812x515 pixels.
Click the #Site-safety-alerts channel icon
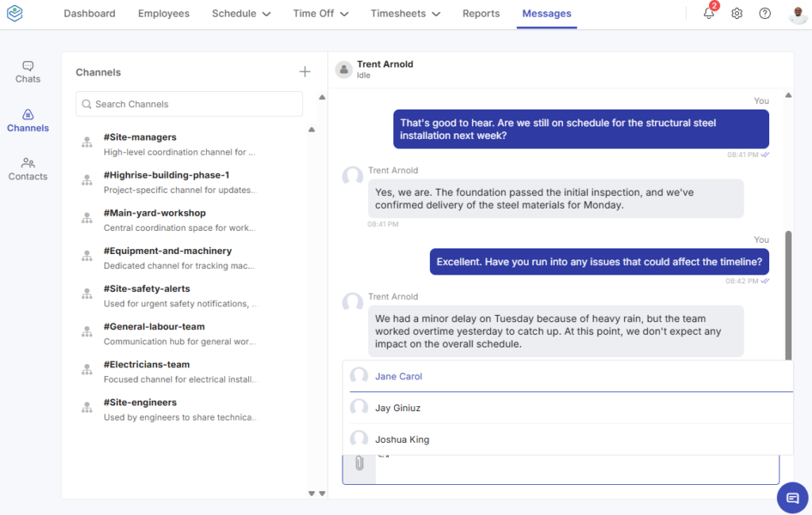[x=87, y=294]
